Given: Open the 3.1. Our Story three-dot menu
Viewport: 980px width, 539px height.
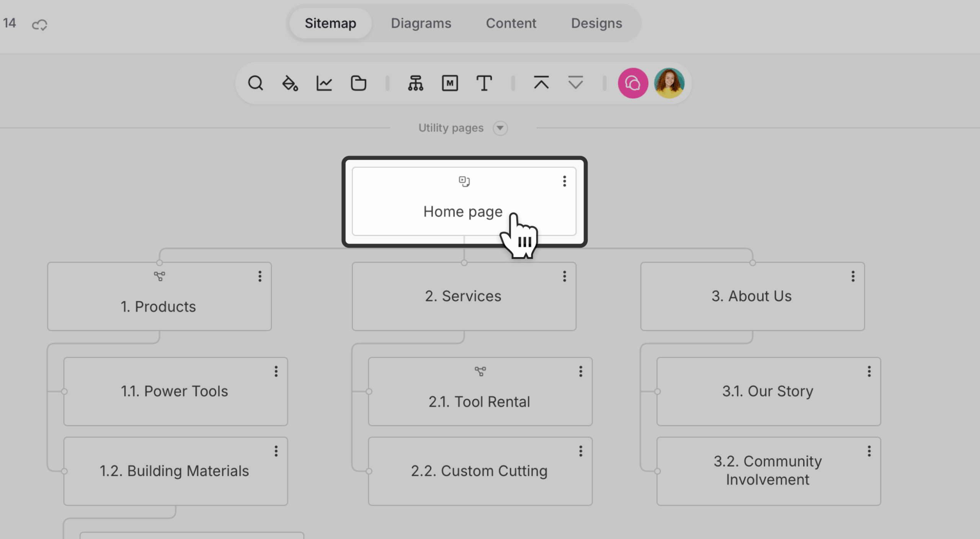Looking at the screenshot, I should (x=869, y=371).
